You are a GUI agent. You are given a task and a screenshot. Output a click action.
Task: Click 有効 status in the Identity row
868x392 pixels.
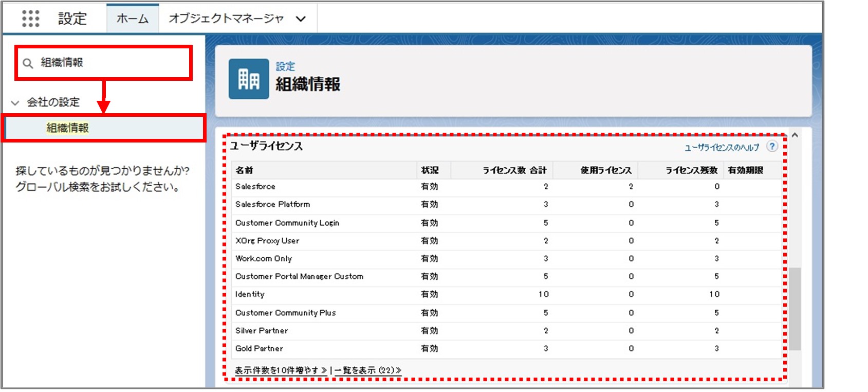coord(430,294)
